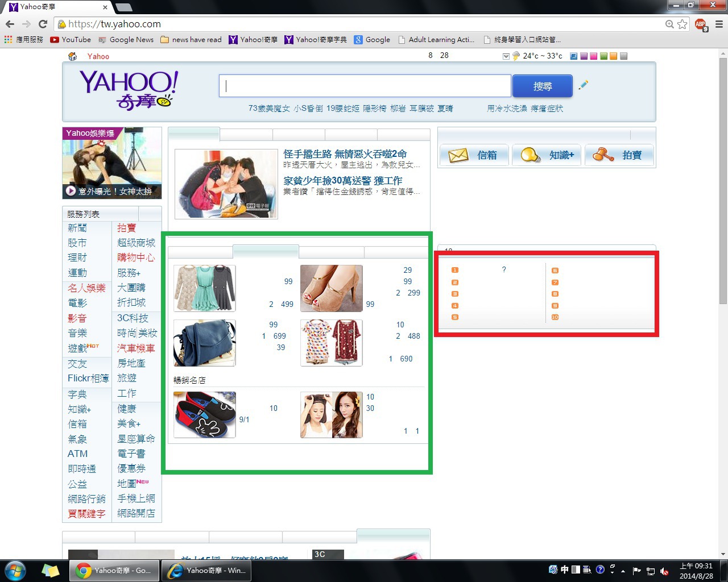This screenshot has width=728, height=582.
Task: Click the orange rank 10 badge
Action: click(555, 317)
